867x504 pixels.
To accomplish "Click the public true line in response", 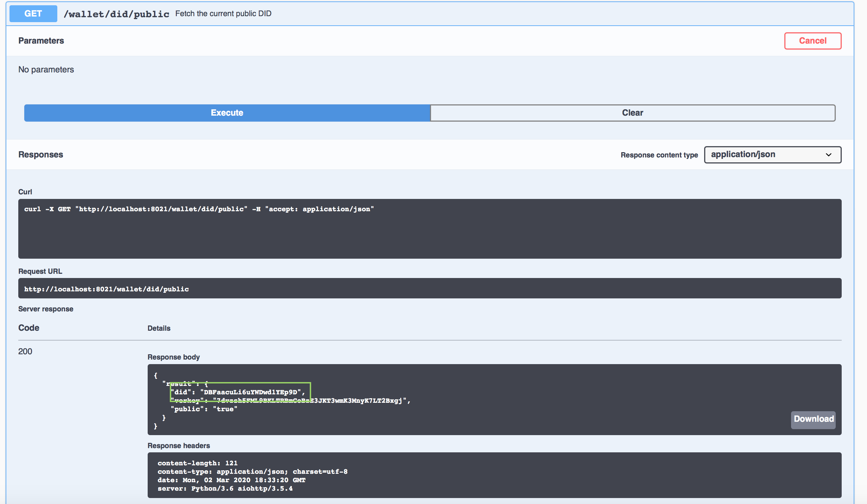I will tap(204, 409).
